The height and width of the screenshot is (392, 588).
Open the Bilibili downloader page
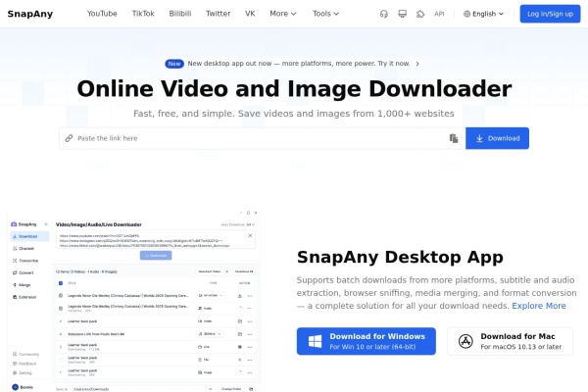click(180, 14)
